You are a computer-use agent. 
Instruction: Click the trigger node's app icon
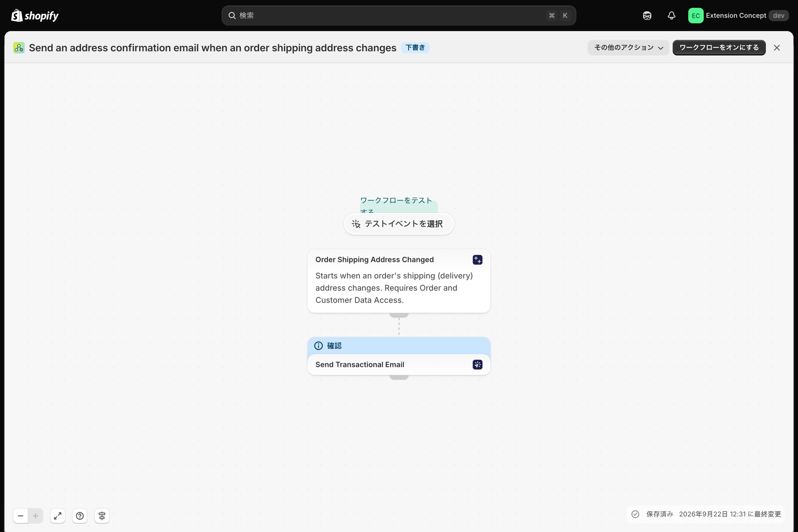478,260
